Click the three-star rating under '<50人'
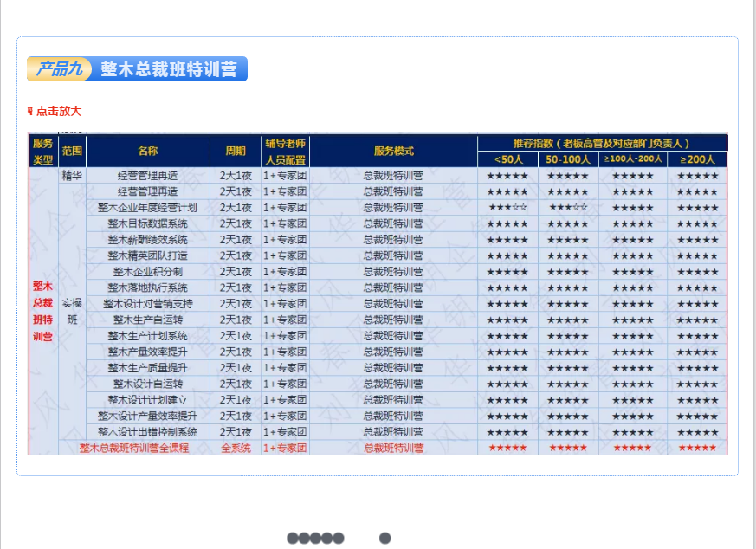756x549 pixels. tap(507, 208)
